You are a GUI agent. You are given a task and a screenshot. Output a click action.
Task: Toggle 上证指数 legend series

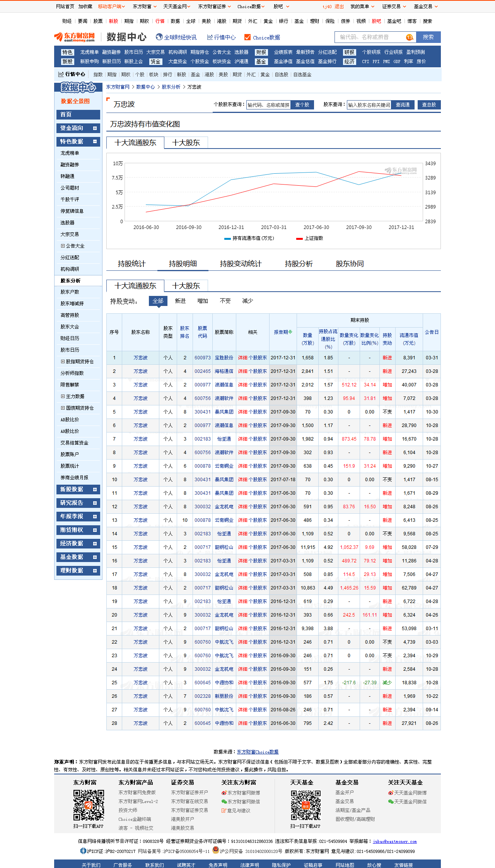tap(309, 238)
